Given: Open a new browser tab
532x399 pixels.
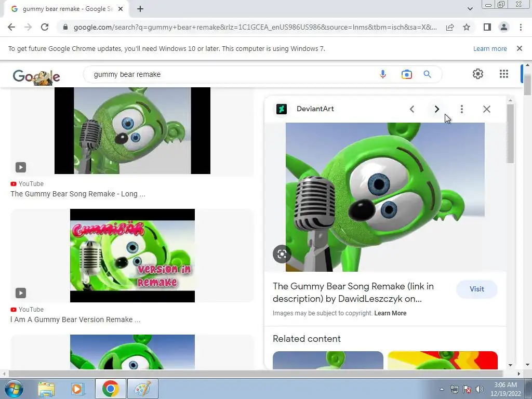Looking at the screenshot, I should pyautogui.click(x=140, y=9).
